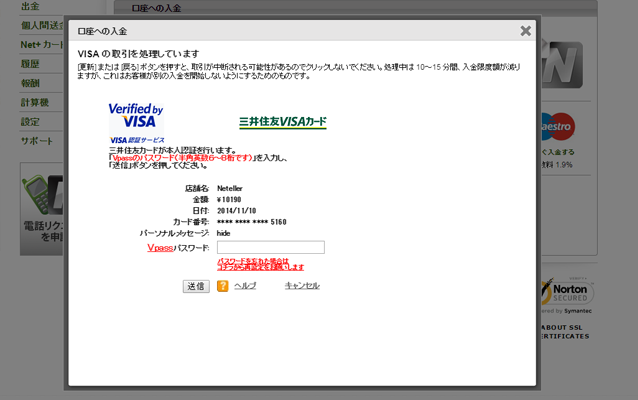Click the masked card number ending 5160
638x400 pixels.
(252, 222)
